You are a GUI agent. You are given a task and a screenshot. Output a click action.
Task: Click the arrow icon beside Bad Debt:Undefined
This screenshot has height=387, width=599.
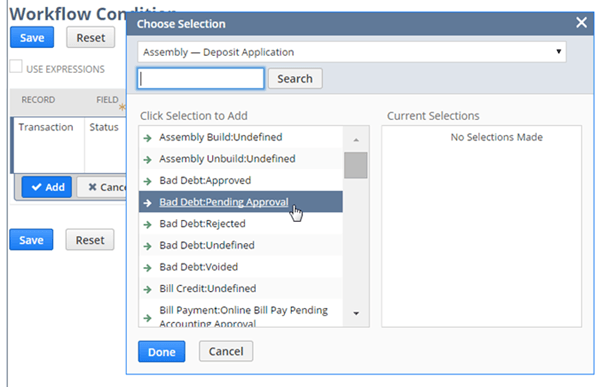[x=147, y=246]
